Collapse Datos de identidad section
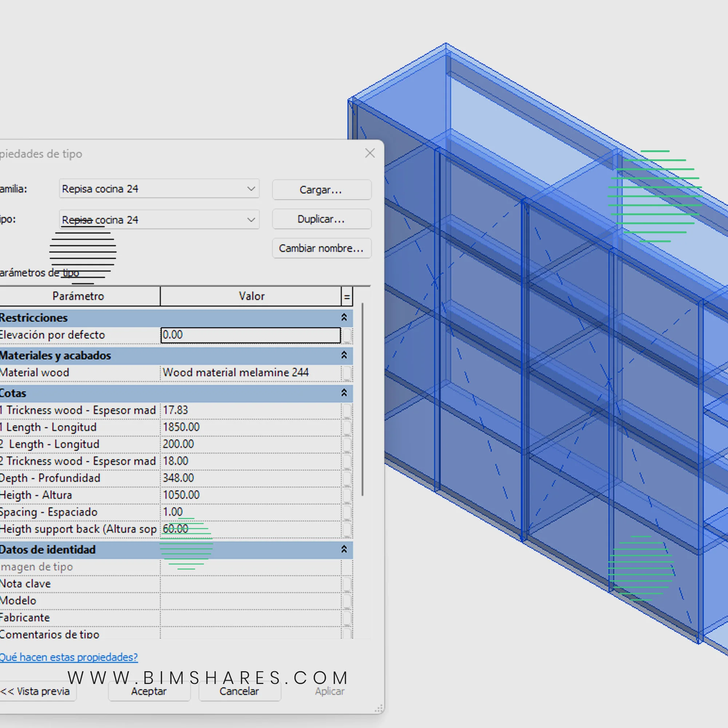Screen dimensions: 728x728 pyautogui.click(x=344, y=549)
